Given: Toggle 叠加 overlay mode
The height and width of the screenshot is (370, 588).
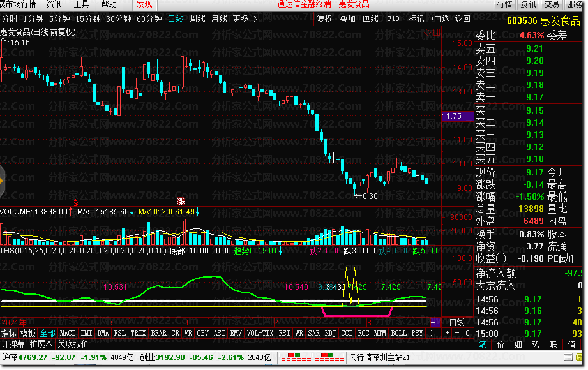Looking at the screenshot, I should (347, 18).
